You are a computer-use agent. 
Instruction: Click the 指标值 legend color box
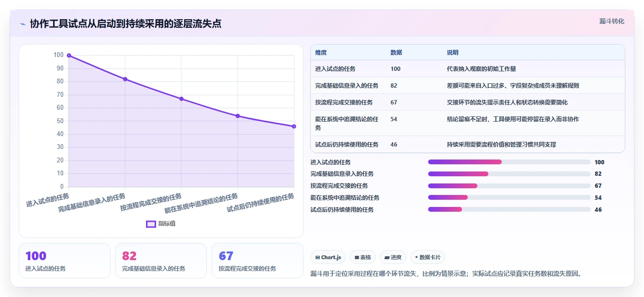click(x=151, y=224)
